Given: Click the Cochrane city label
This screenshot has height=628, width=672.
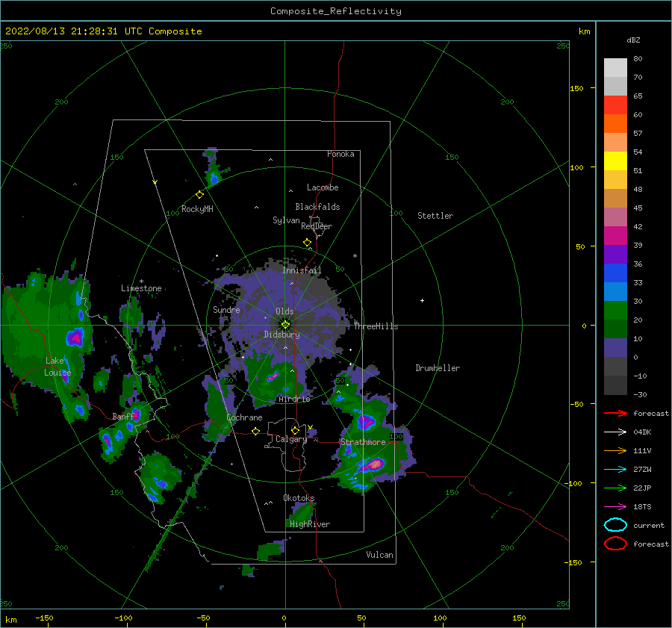Looking at the screenshot, I should click(244, 417).
